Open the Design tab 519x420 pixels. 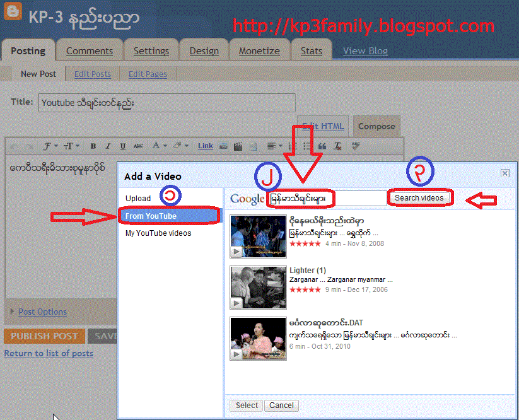point(204,50)
